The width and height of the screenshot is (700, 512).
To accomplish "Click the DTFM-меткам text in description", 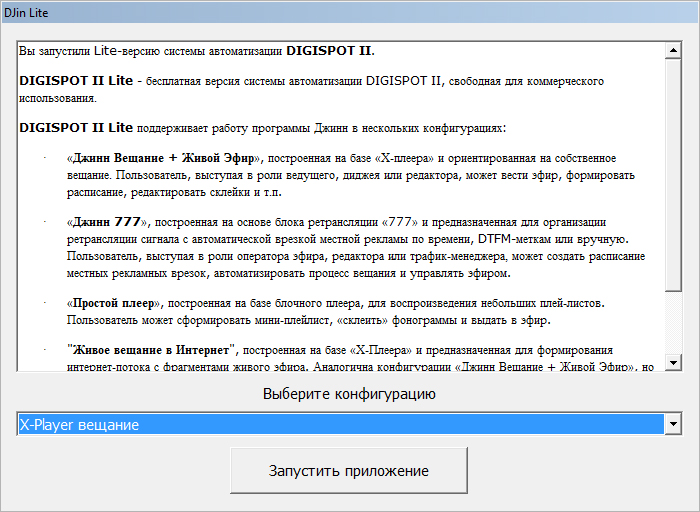I will [513, 239].
